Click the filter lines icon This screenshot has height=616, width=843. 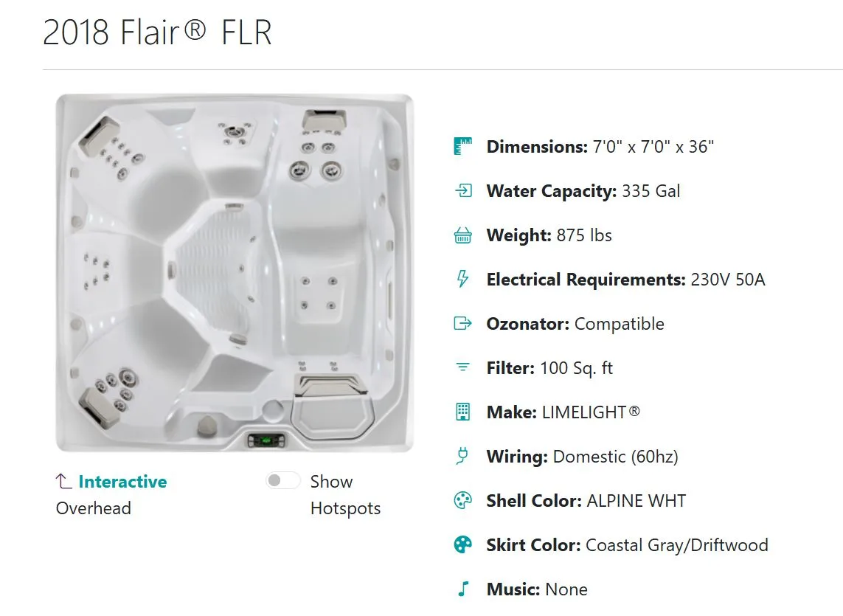462,367
